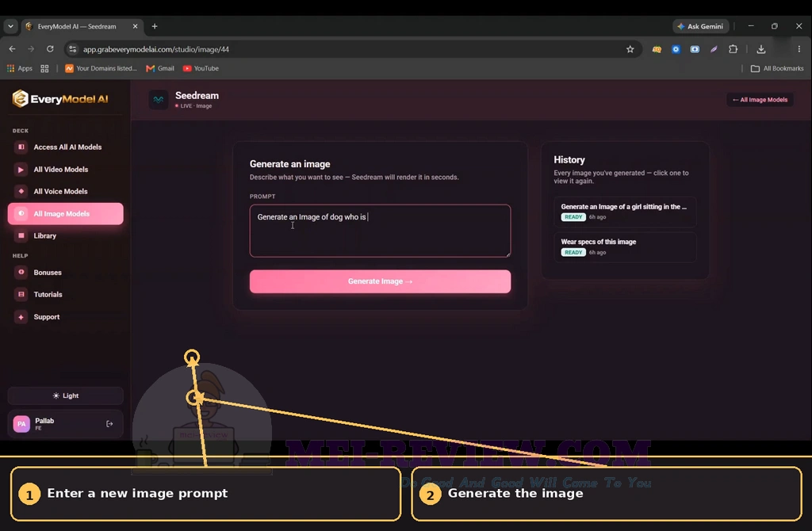Click the Generate Image button
Screen dimensions: 812x531
pyautogui.click(x=380, y=281)
